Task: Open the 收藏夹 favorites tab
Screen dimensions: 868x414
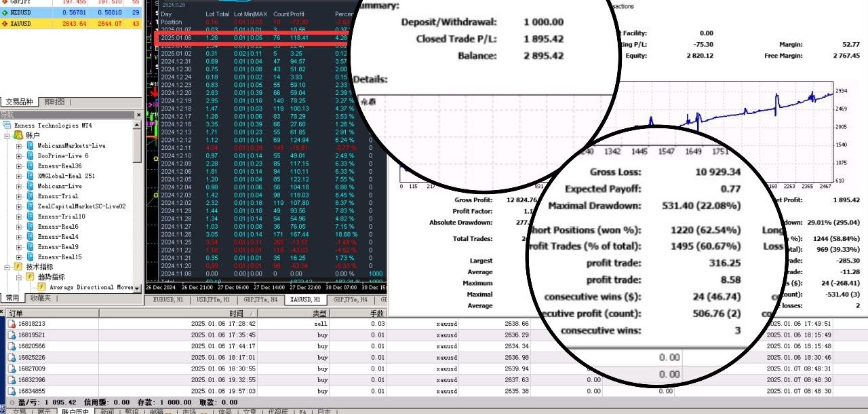Action: [41, 298]
